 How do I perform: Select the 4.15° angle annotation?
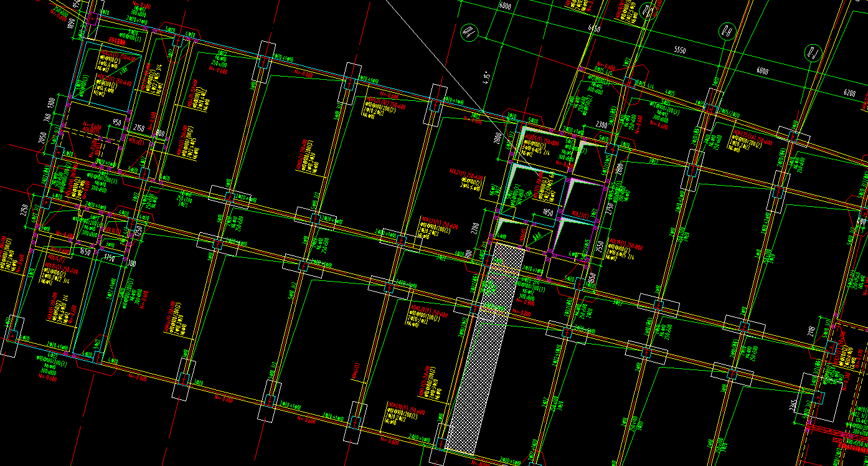pos(488,77)
